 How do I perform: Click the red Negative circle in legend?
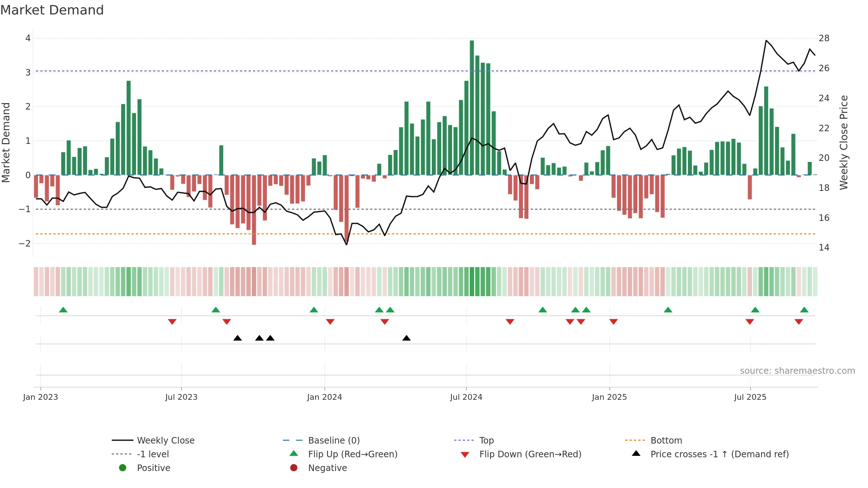[294, 468]
